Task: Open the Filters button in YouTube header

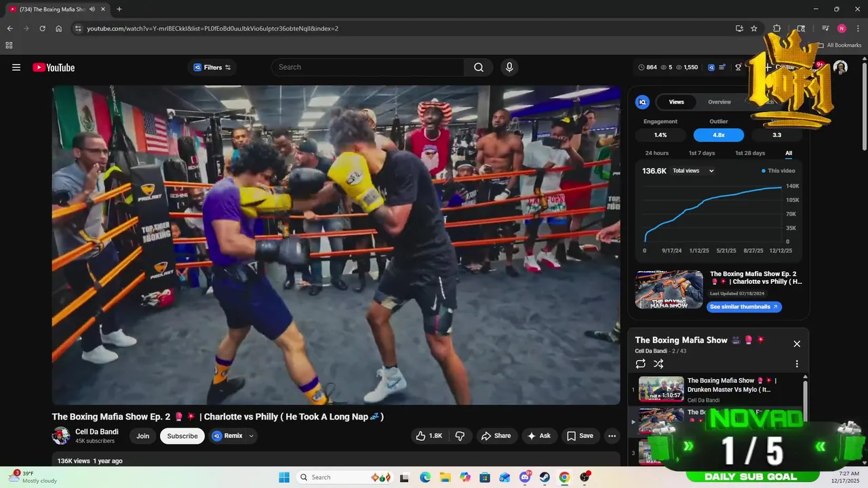Action: [x=212, y=67]
